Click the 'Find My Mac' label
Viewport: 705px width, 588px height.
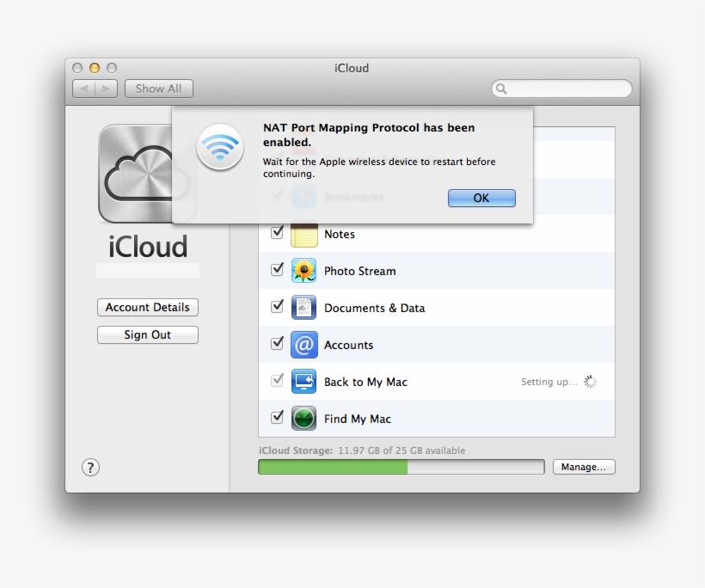(x=358, y=419)
